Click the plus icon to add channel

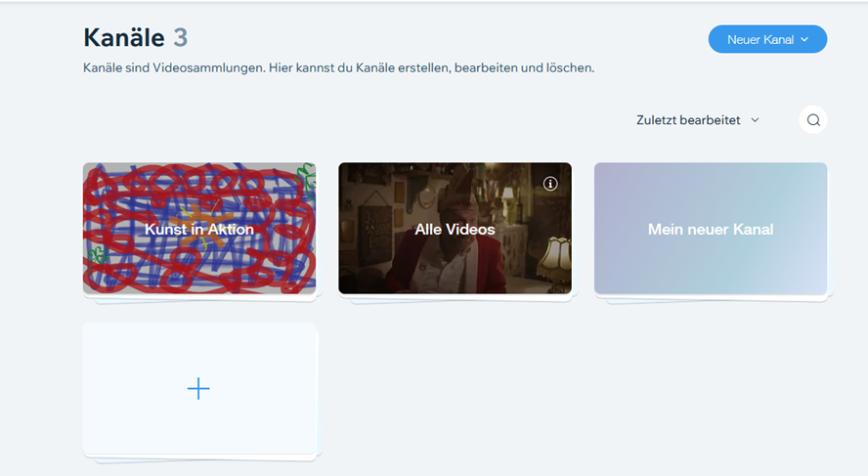tap(198, 389)
